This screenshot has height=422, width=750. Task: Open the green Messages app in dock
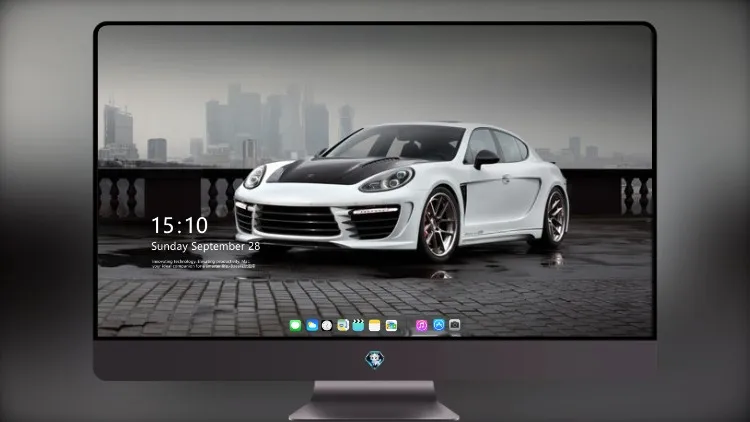pos(296,325)
